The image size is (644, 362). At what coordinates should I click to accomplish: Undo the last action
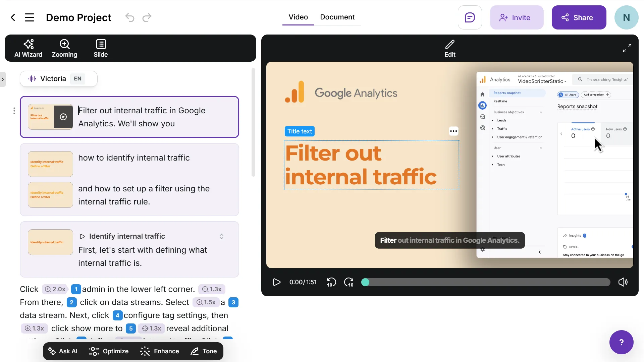(130, 17)
